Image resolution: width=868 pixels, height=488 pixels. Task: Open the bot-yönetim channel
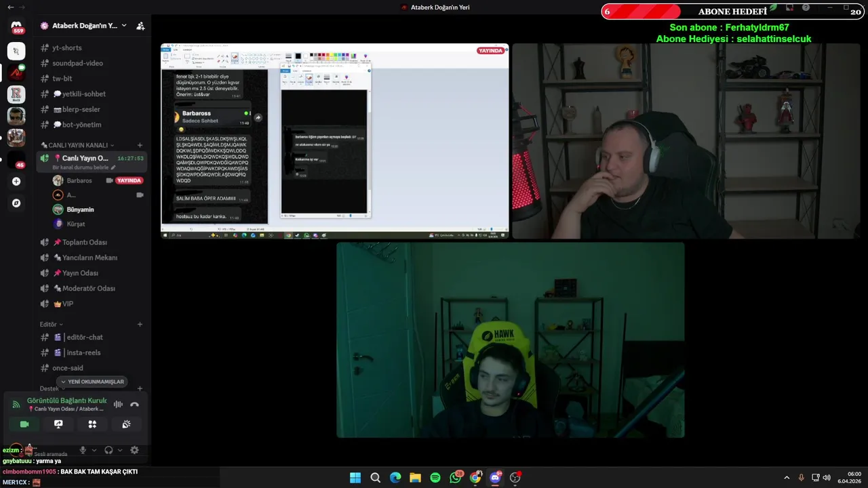[x=92, y=125]
